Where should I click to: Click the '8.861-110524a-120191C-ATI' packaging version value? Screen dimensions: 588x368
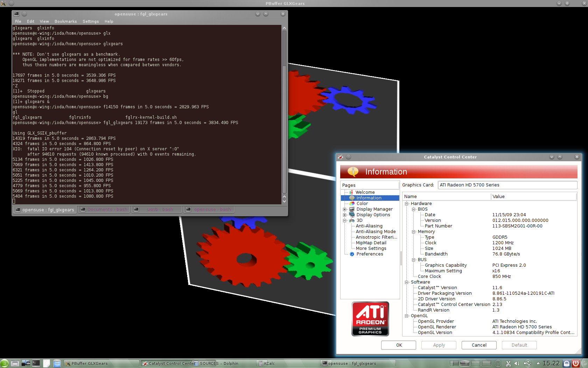click(x=523, y=293)
